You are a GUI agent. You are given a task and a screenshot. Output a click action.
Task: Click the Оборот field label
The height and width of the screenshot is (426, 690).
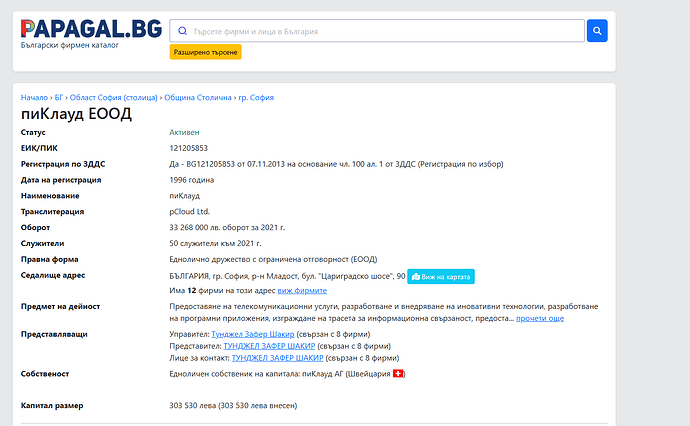(x=35, y=228)
